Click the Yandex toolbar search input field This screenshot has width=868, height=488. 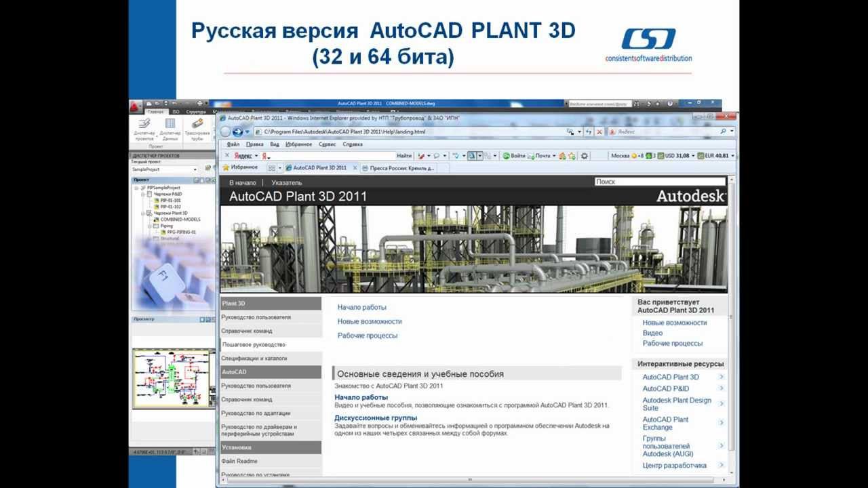coord(333,156)
